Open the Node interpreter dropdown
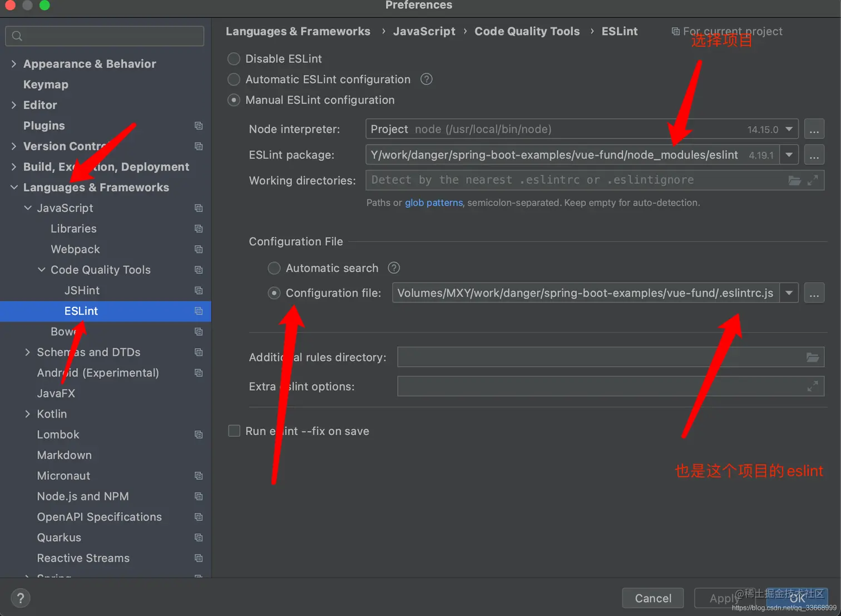 pos(789,129)
